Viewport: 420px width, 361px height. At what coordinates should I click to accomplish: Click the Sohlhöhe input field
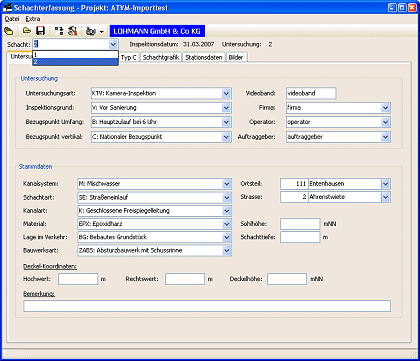(x=300, y=224)
